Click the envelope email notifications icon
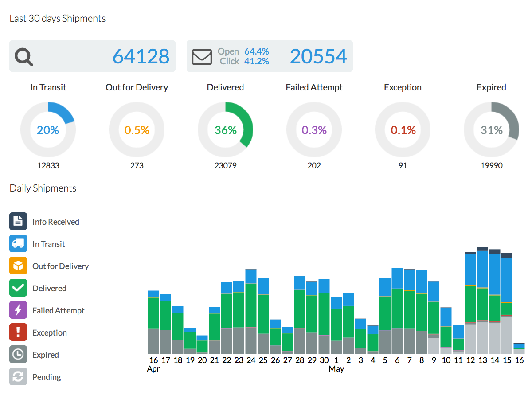 (201, 57)
